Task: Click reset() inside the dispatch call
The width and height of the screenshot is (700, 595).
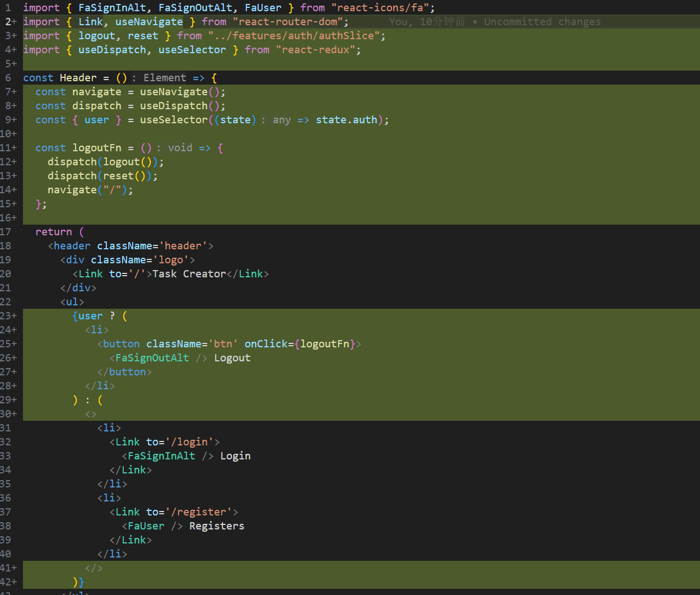Action: coord(124,176)
